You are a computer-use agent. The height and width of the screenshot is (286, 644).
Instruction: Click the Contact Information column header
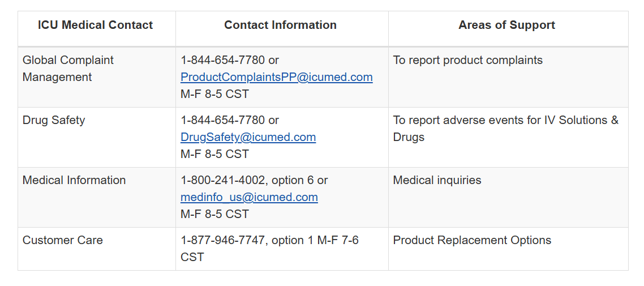point(280,25)
